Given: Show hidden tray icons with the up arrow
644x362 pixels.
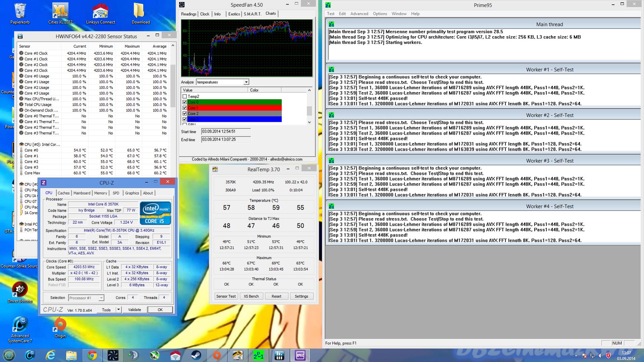Looking at the screenshot, I should [576, 356].
